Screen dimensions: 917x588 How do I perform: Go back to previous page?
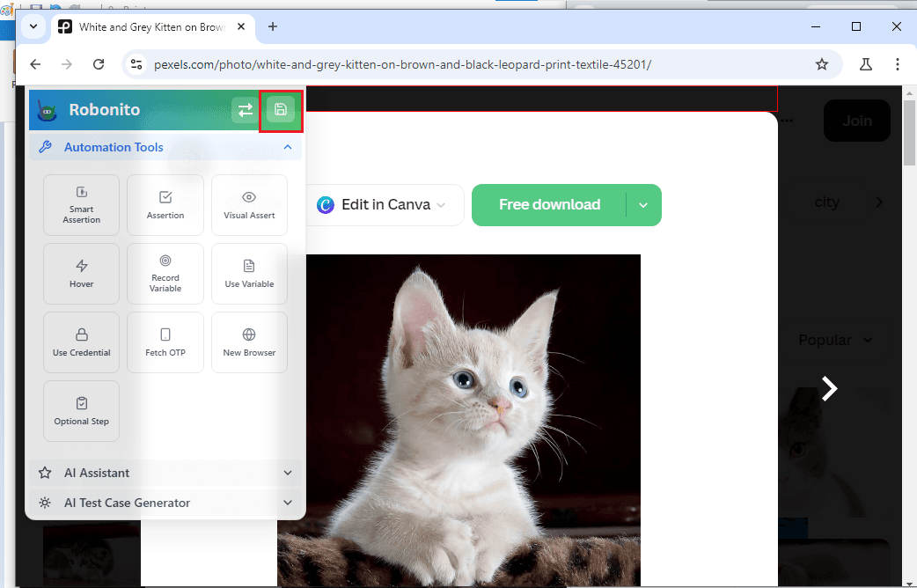point(36,64)
